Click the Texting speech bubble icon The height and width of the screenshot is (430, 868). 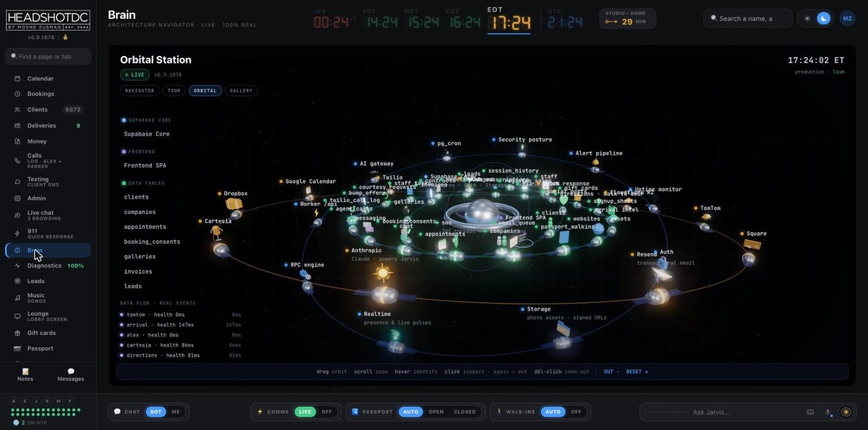click(x=17, y=182)
